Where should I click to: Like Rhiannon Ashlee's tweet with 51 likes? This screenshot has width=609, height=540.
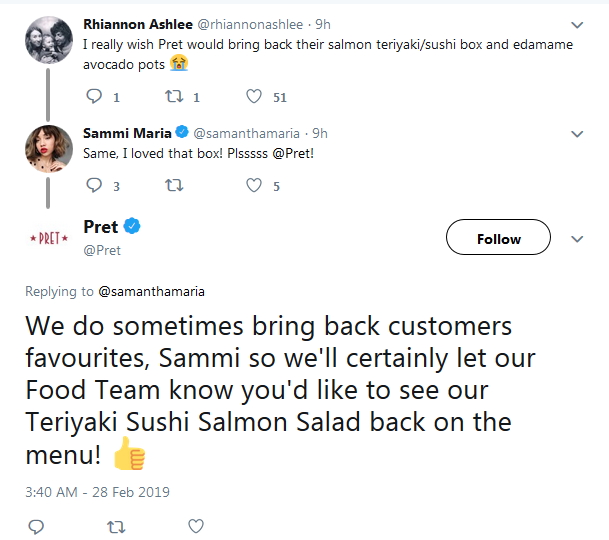[254, 97]
